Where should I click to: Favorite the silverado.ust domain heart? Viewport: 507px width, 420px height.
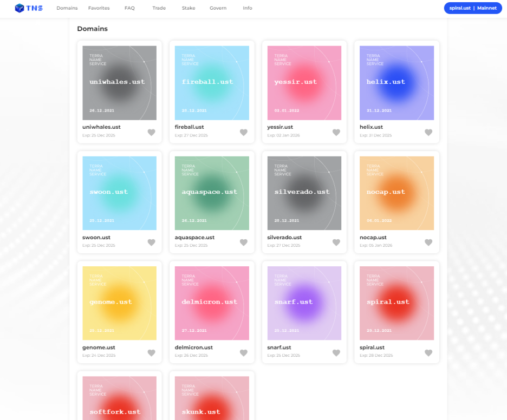point(336,242)
